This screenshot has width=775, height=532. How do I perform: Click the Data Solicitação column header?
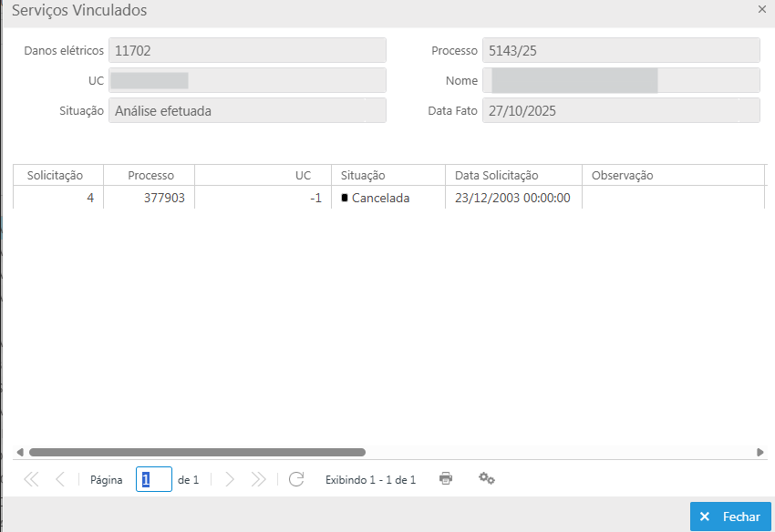(512, 175)
